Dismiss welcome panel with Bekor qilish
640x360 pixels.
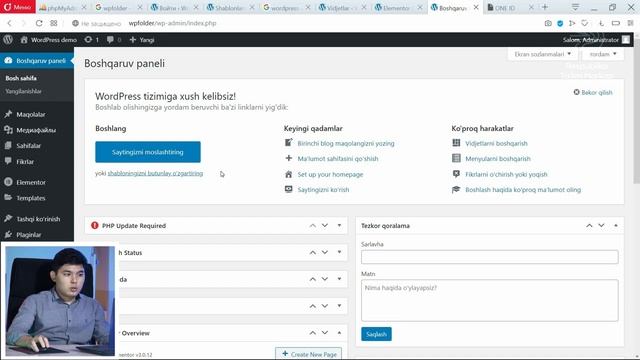coord(593,92)
